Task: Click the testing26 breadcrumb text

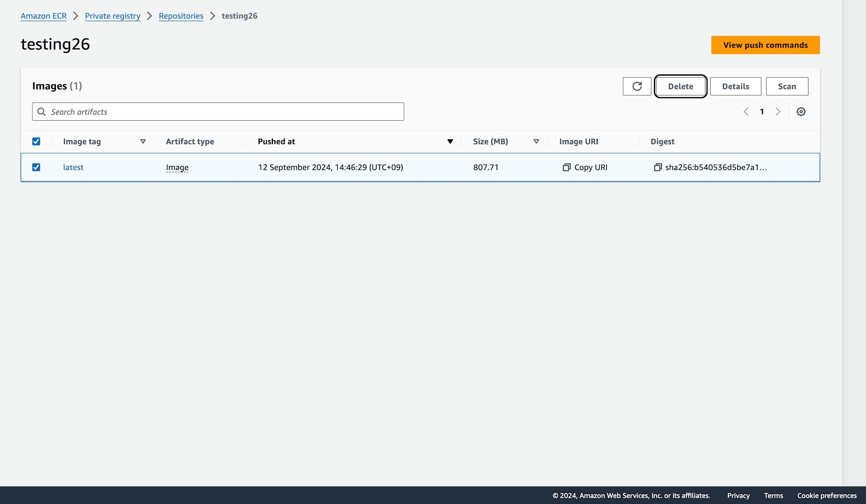Action: tap(239, 16)
